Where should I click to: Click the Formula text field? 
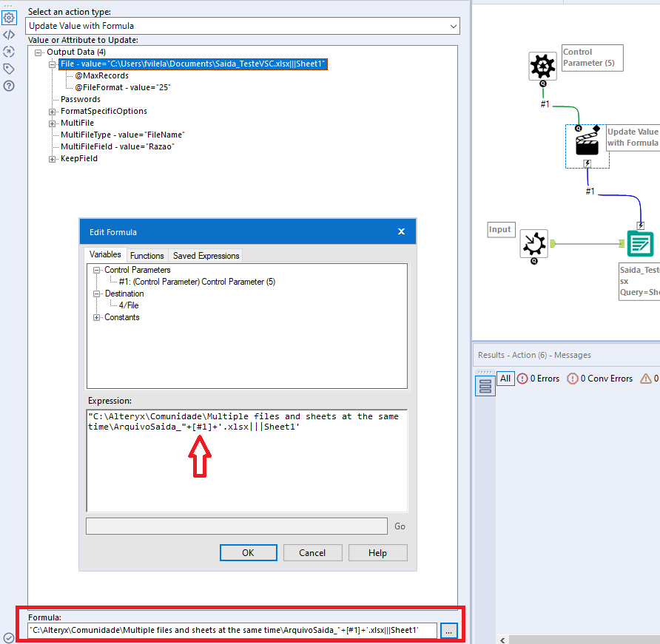pos(232,630)
